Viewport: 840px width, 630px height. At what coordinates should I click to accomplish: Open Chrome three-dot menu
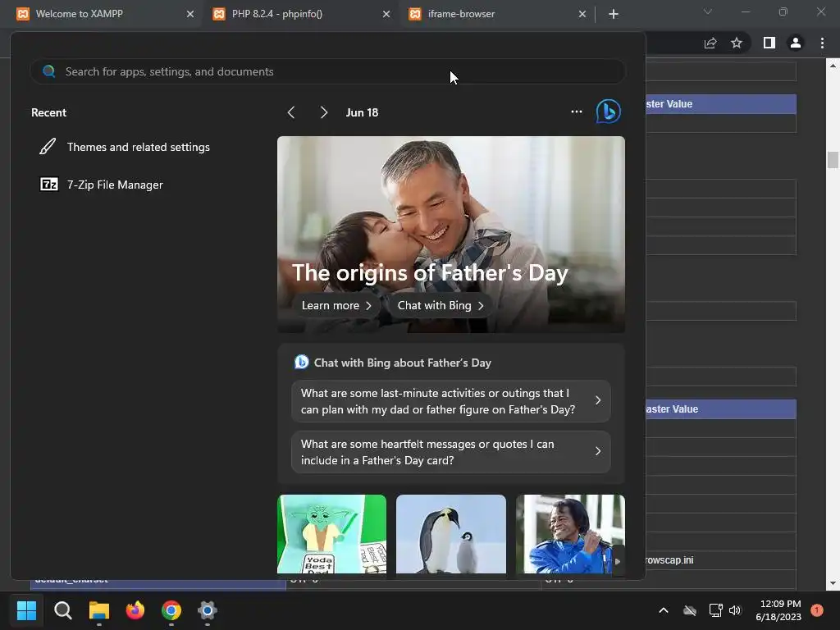[822, 43]
